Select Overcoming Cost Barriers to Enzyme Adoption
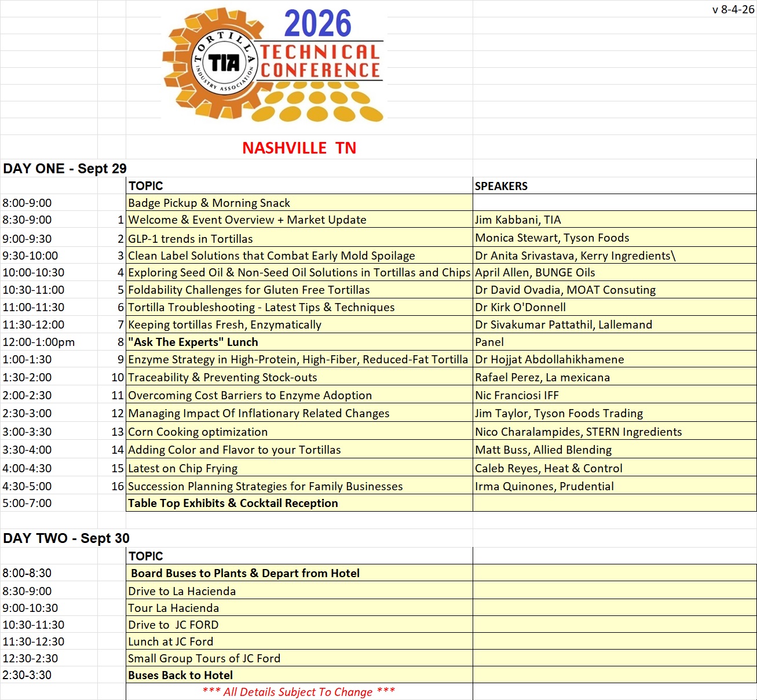 pos(299,395)
